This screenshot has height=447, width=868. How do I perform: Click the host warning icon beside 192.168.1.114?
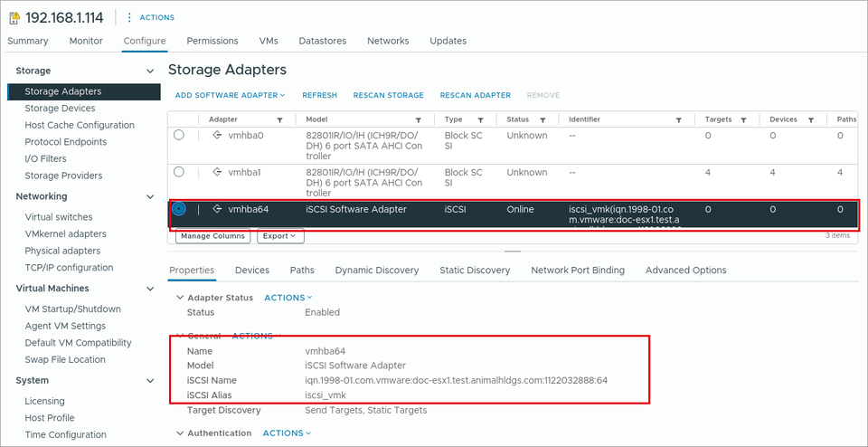click(x=14, y=18)
